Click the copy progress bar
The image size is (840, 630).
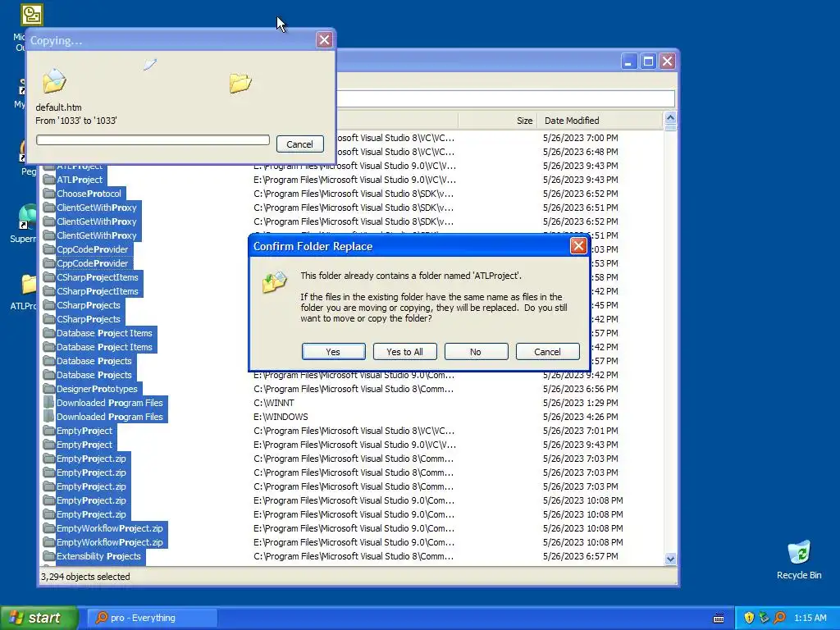153,139
